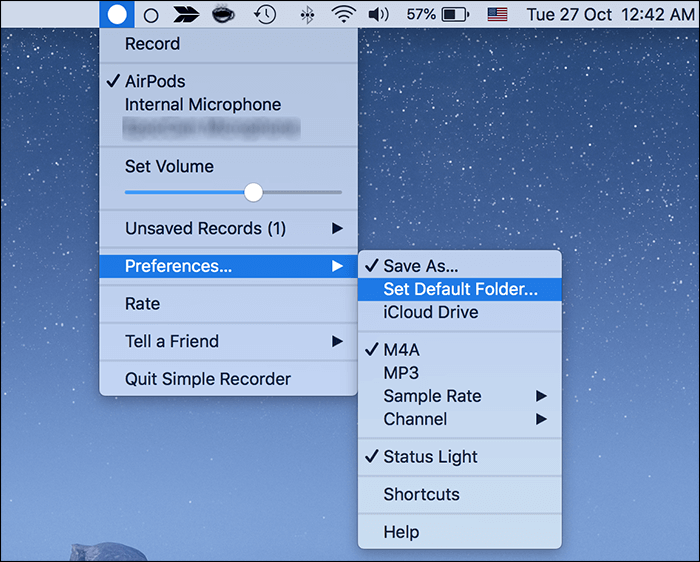Click the Bluetooth status icon

308,15
